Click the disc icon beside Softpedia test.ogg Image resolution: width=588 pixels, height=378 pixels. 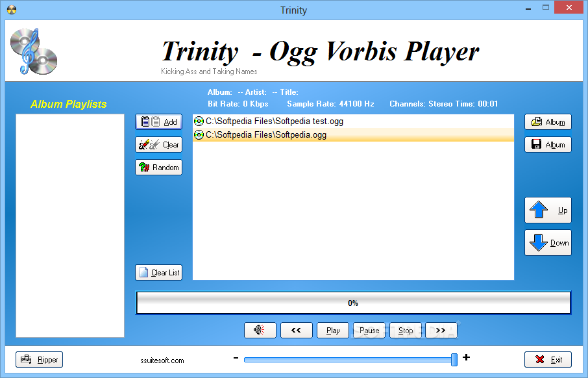[x=199, y=121]
